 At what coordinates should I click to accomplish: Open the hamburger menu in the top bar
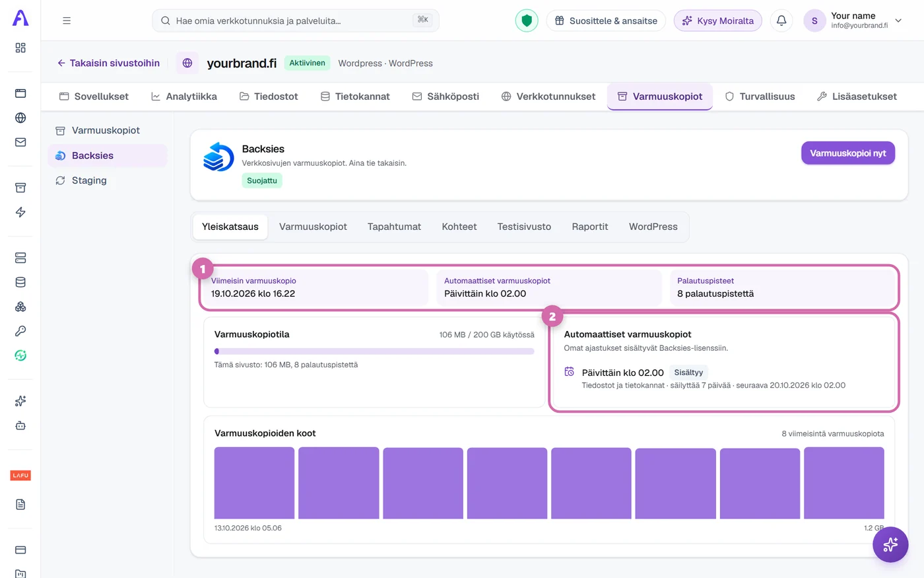(67, 20)
